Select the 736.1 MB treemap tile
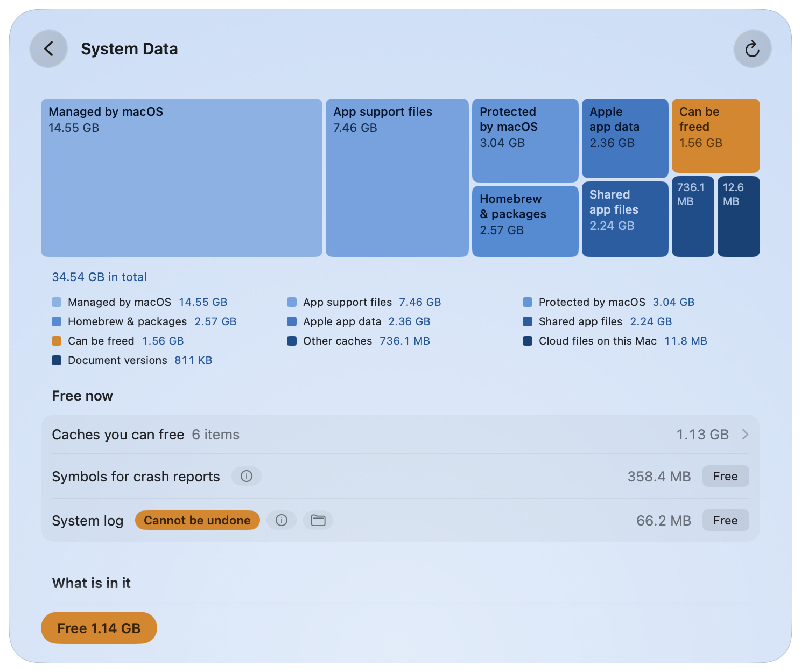This screenshot has width=801, height=672. click(x=693, y=216)
